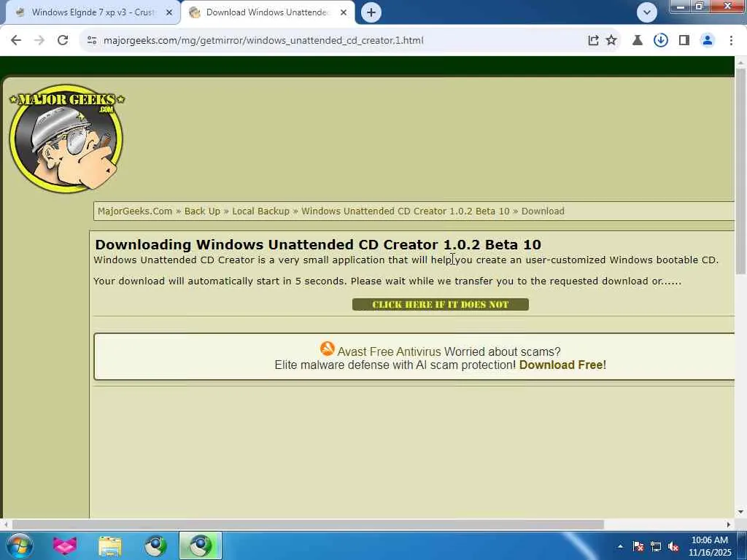Click the address bar URL
747x560 pixels.
[263, 41]
